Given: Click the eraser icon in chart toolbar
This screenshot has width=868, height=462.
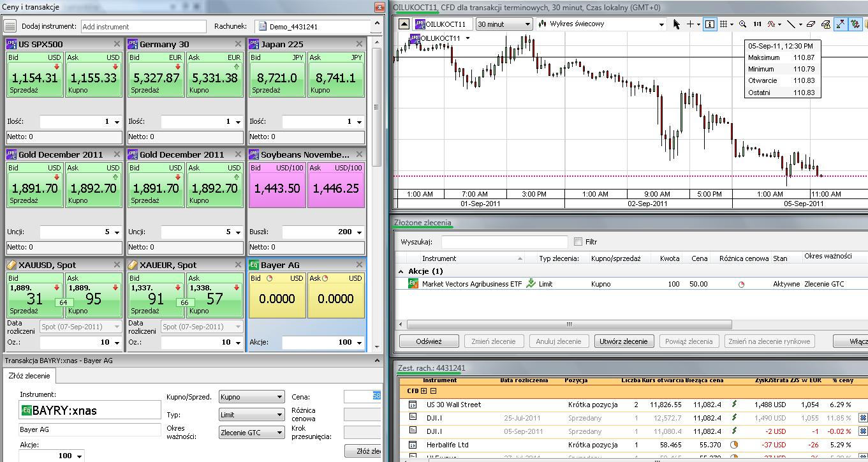Looking at the screenshot, I should point(811,24).
